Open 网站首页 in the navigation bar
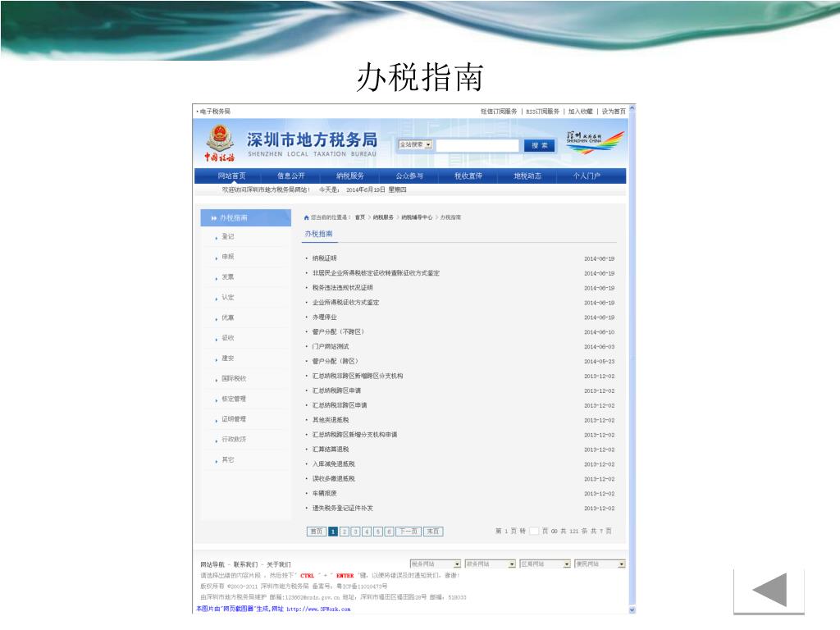The image size is (840, 630). click(231, 176)
